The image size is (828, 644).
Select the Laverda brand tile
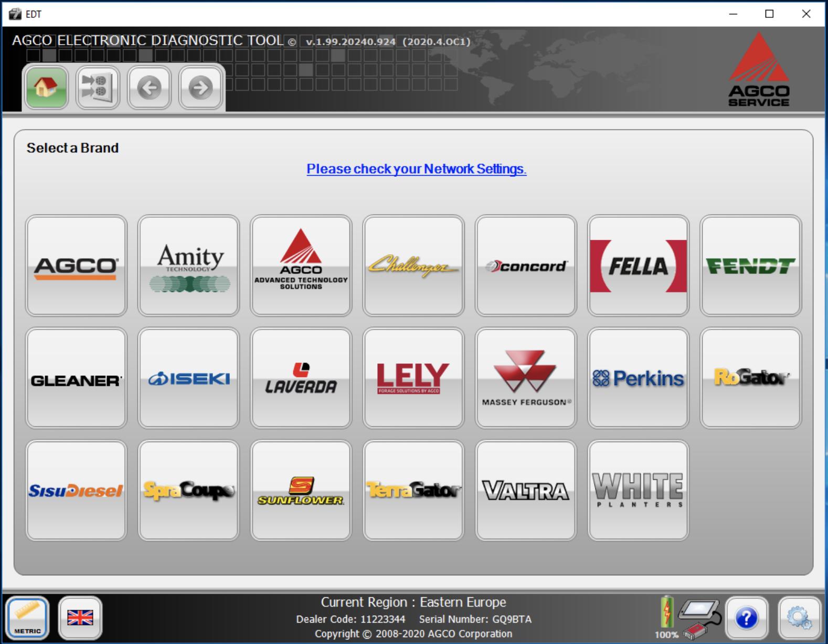(301, 378)
